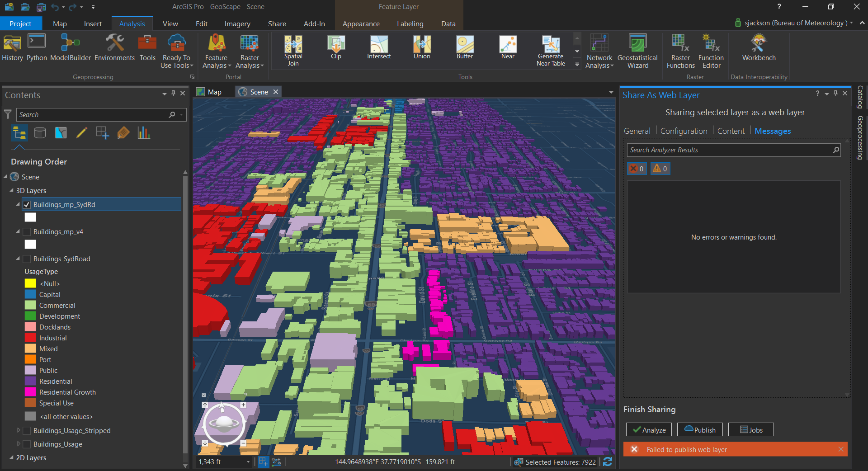
Task: Open the Ready To Use Tools dropdown
Action: pos(177,52)
